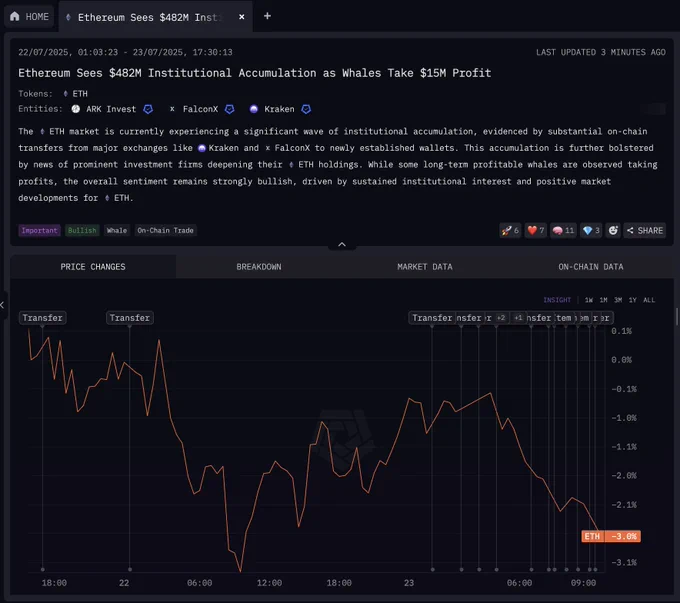The height and width of the screenshot is (603, 680).
Task: Switch to PRICE CHANGES tab
Action: pyautogui.click(x=93, y=267)
